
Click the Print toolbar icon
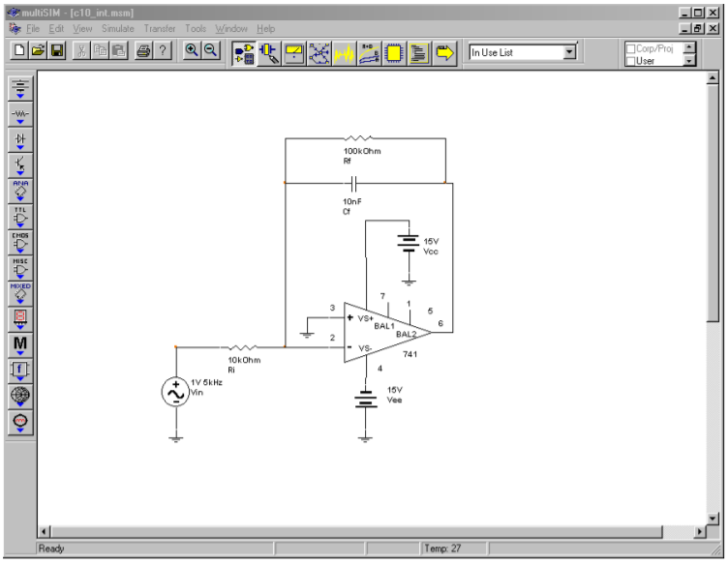[x=143, y=52]
